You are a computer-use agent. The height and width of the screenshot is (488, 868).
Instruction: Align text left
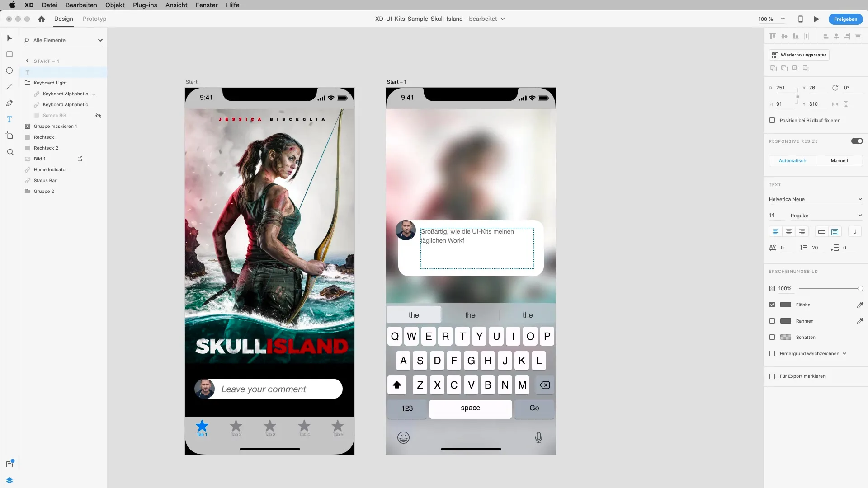click(775, 232)
